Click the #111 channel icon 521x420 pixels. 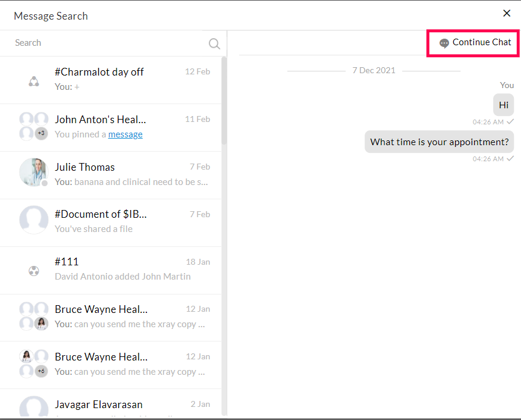coord(34,271)
